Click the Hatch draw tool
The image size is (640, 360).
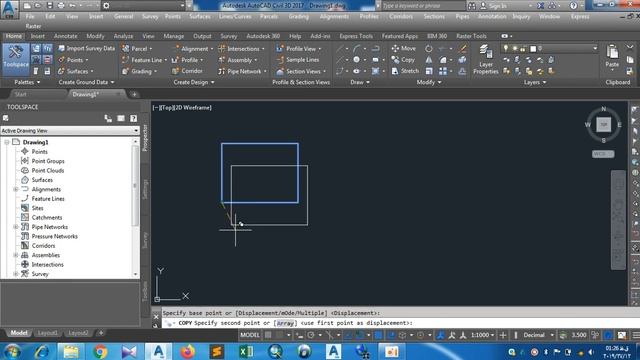coord(376,71)
